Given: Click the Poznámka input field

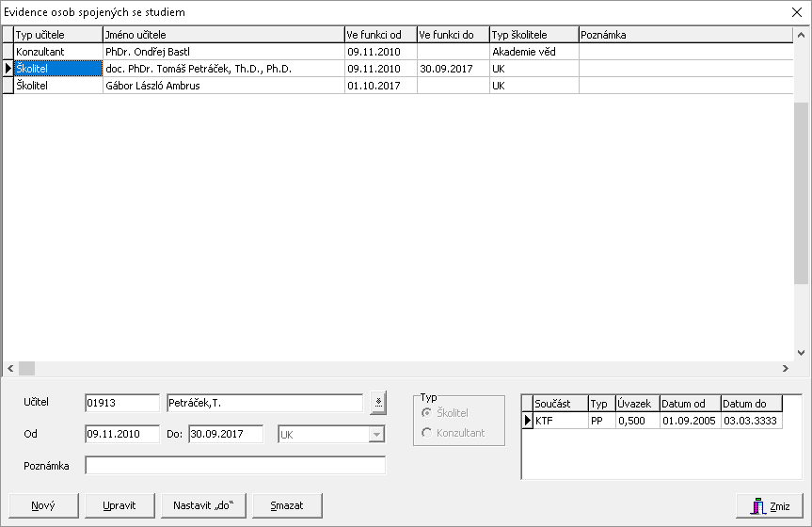Looking at the screenshot, I should pyautogui.click(x=235, y=466).
